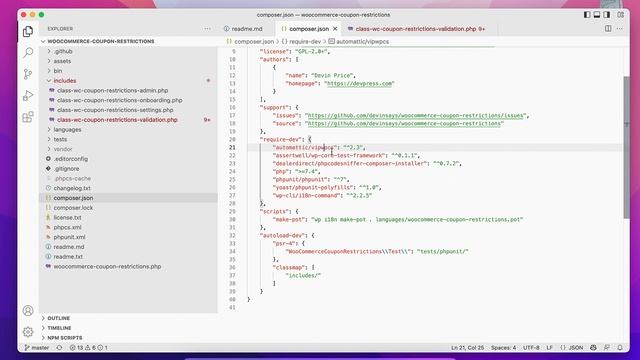
Task: Open the Explorer view in activity bar
Action: [x=28, y=31]
